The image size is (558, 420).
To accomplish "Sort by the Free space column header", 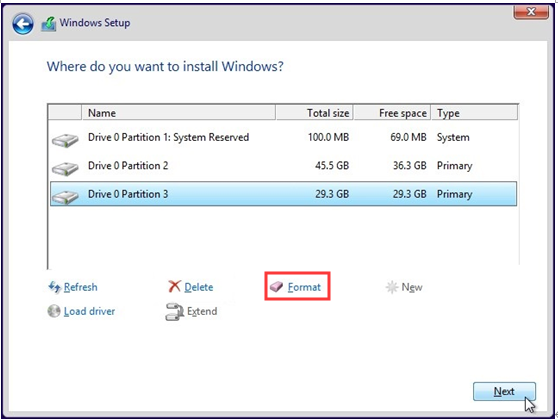I will pos(393,113).
